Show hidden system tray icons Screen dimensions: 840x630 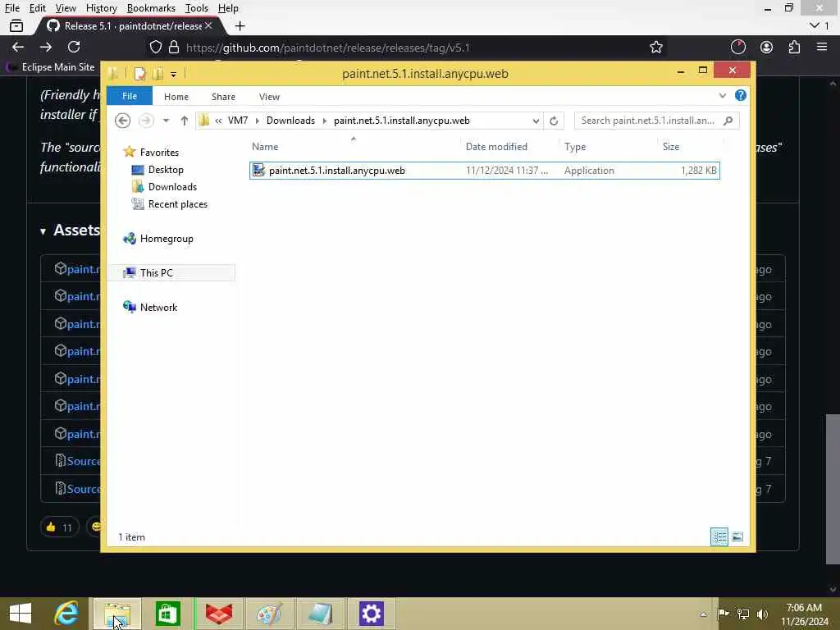tap(703, 614)
